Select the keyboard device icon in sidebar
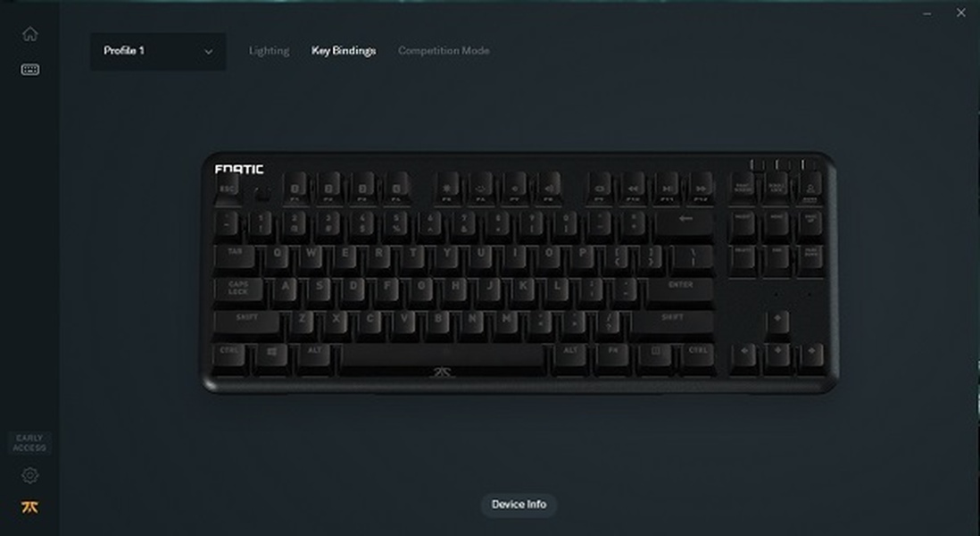This screenshot has height=536, width=980. tap(30, 70)
